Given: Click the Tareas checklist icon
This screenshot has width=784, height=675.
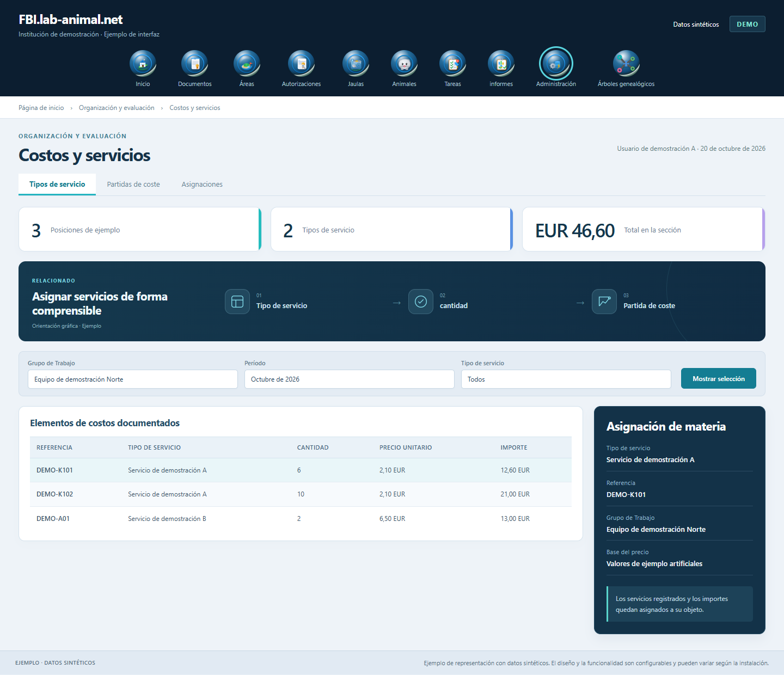Looking at the screenshot, I should [452, 63].
